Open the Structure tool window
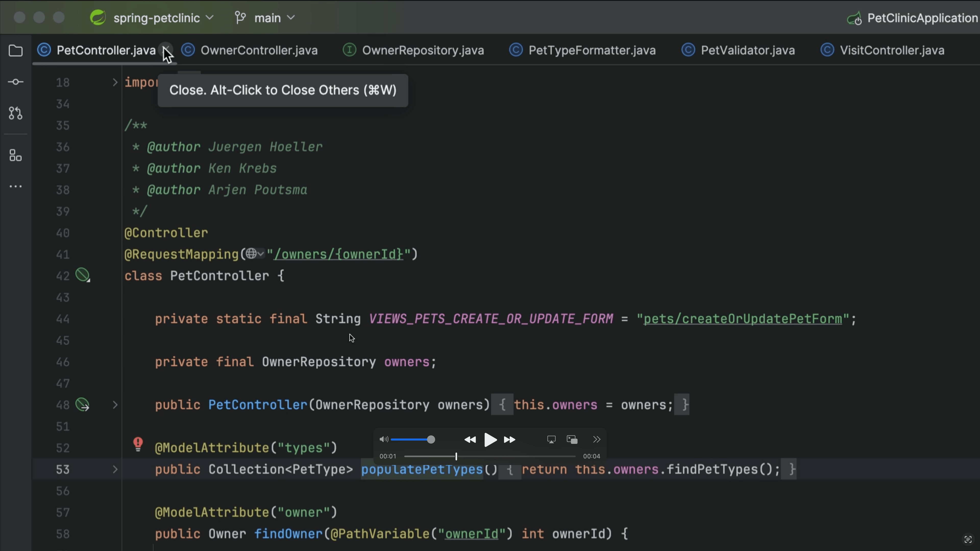 [x=15, y=155]
